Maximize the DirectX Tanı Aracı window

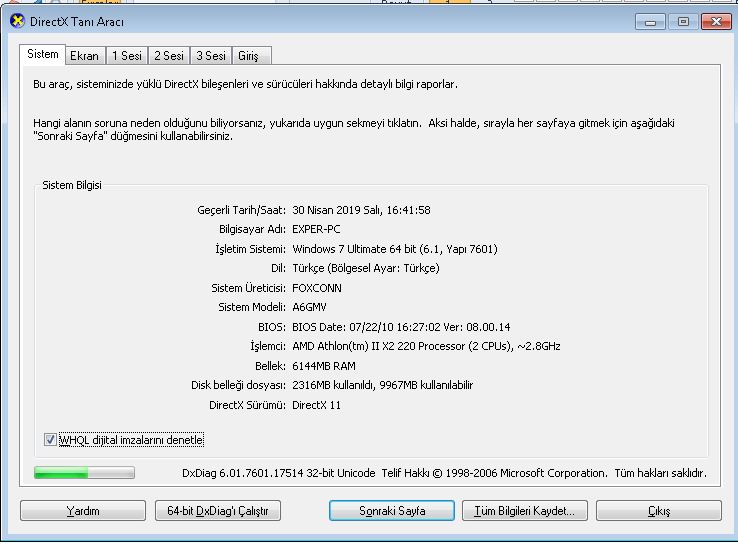pos(683,22)
